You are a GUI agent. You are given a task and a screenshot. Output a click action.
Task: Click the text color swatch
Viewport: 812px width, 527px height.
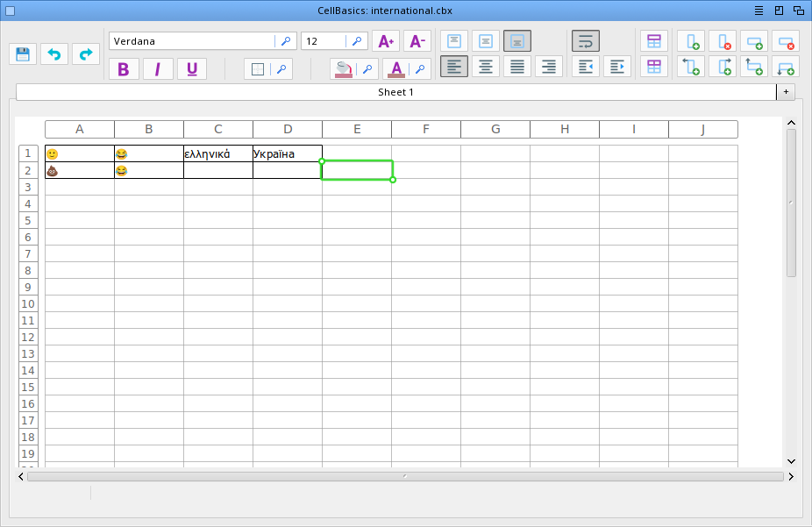coord(396,69)
